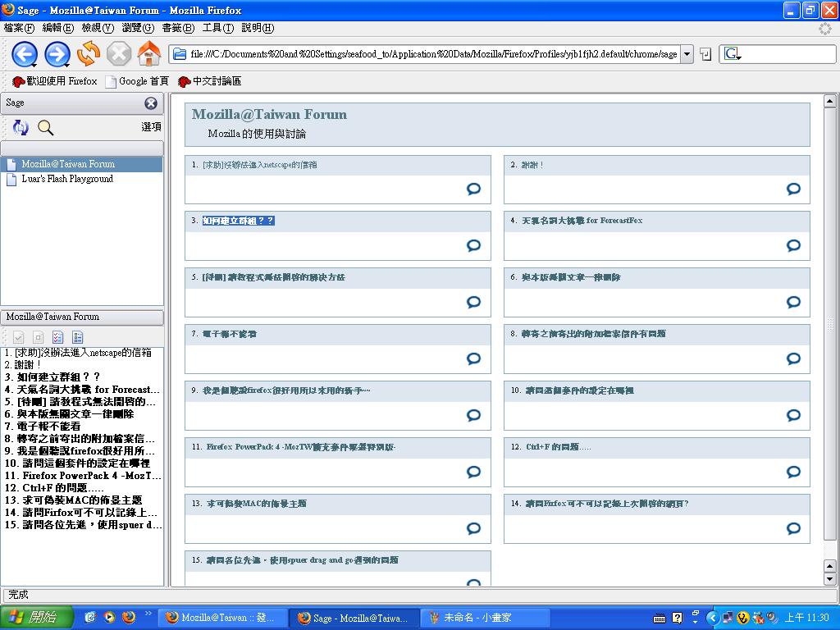The width and height of the screenshot is (840, 630).
Task: Open the 說明(H) menu
Action: click(x=257, y=28)
